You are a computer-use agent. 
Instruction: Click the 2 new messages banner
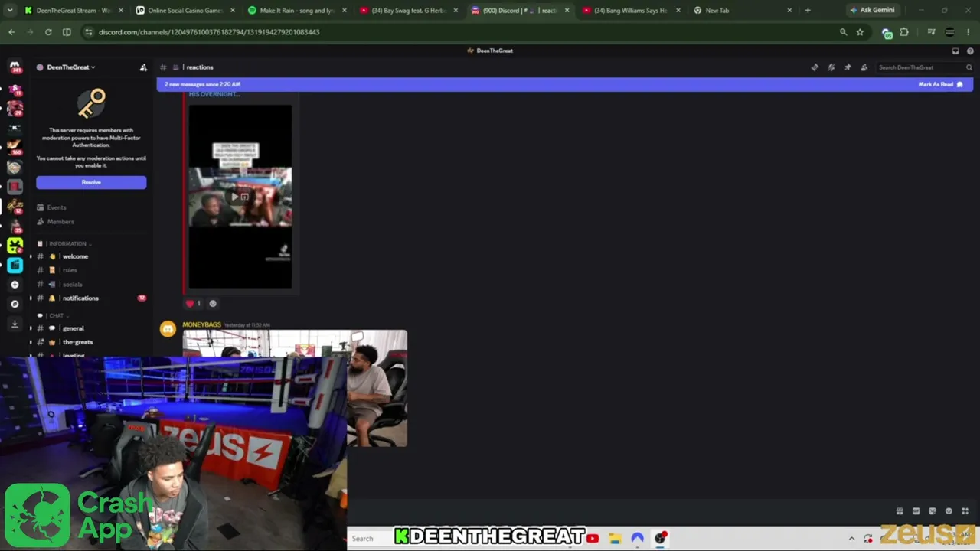point(565,84)
